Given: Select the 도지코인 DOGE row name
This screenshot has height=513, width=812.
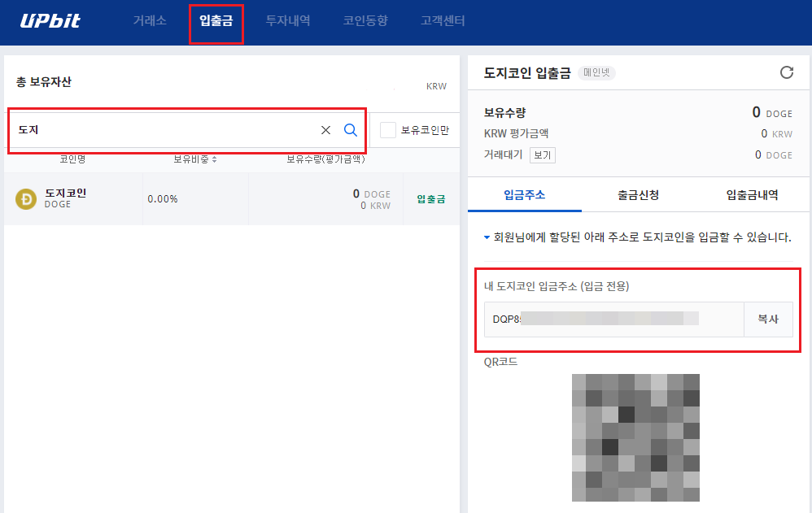Looking at the screenshot, I should [65, 198].
